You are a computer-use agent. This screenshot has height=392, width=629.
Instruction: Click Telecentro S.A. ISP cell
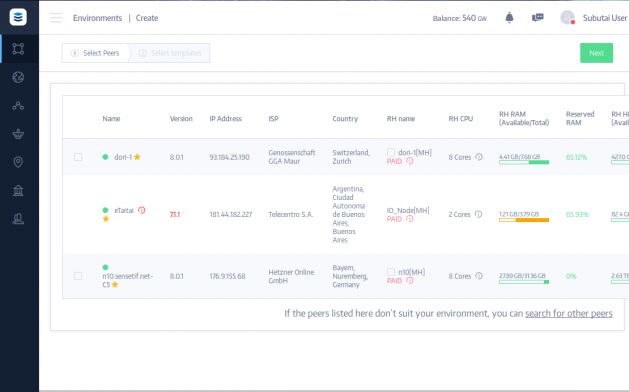(290, 214)
